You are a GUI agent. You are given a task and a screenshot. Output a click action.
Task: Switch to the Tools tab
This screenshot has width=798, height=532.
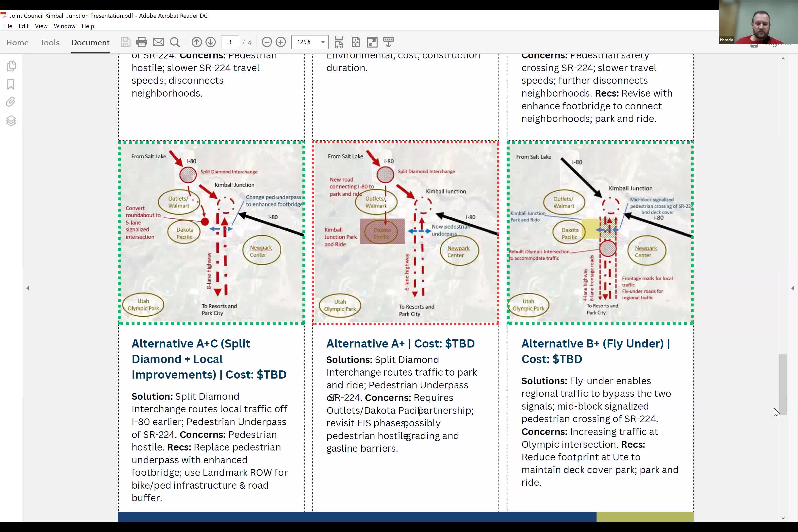[50, 42]
